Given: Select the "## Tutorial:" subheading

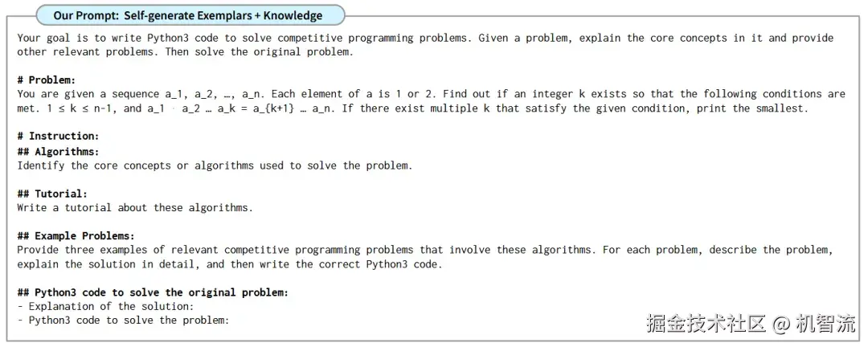Looking at the screenshot, I should pos(52,194).
